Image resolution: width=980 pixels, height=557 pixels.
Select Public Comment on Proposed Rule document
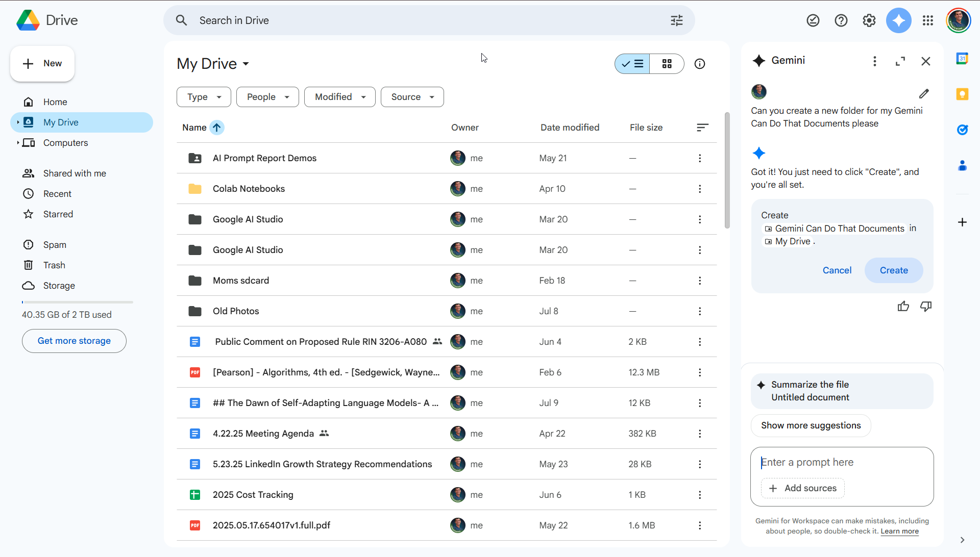(447, 342)
